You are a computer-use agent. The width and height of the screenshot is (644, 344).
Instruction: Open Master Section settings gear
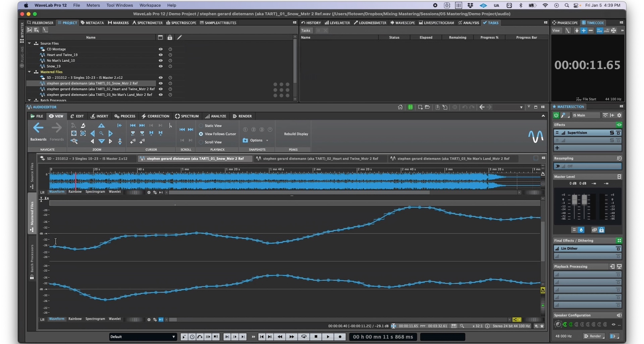[619, 115]
